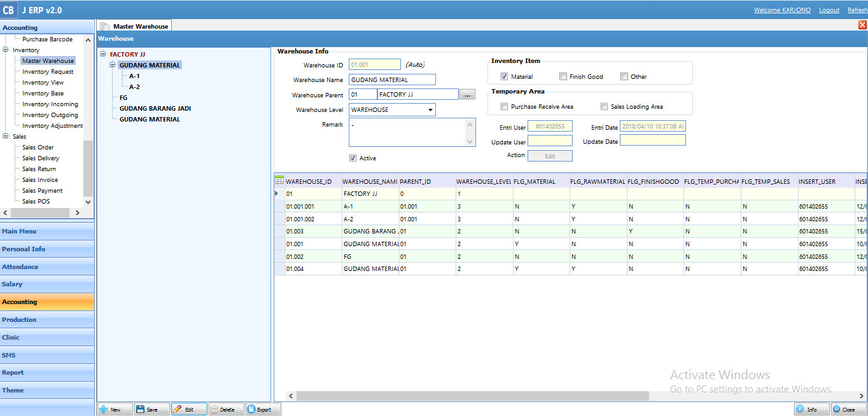The height and width of the screenshot is (416, 868).
Task: Click into the Warehouse Name field
Action: click(x=392, y=80)
